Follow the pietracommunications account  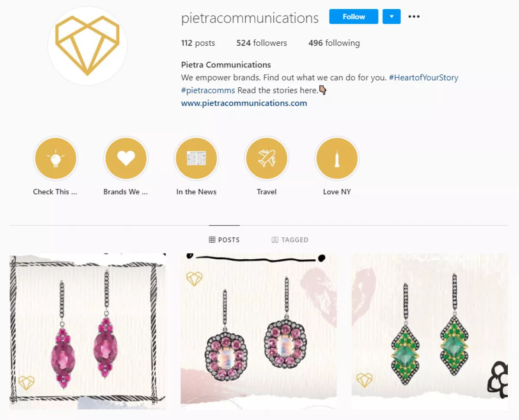pyautogui.click(x=354, y=17)
